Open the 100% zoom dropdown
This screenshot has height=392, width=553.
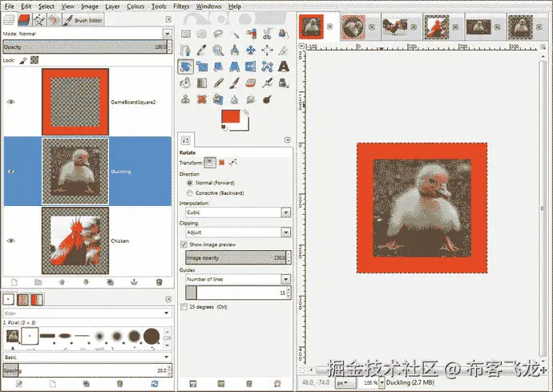click(381, 382)
